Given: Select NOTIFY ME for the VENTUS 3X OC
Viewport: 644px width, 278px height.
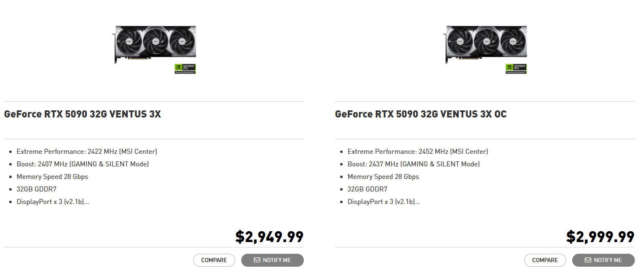Looking at the screenshot, I should click(604, 260).
